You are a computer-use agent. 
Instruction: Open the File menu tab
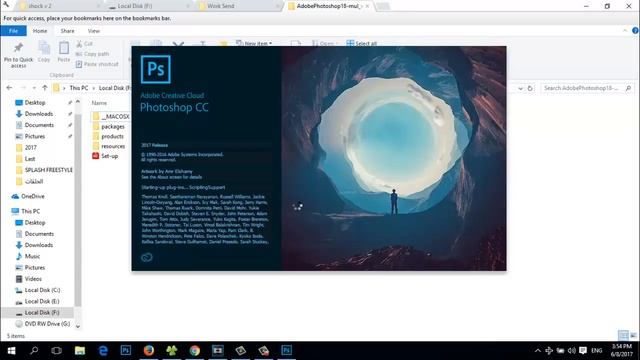click(13, 31)
